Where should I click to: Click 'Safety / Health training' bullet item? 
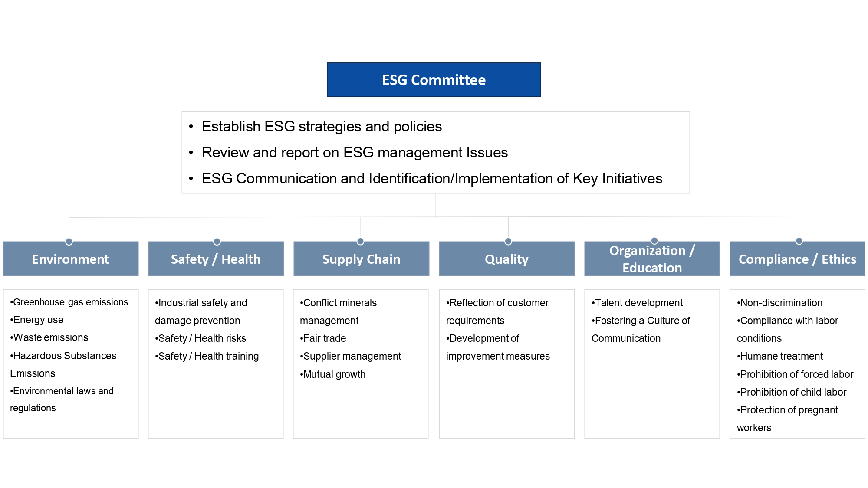208,356
